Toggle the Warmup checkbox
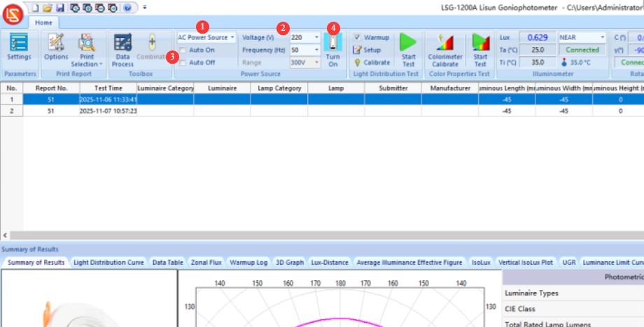The height and width of the screenshot is (327, 644). tap(357, 37)
